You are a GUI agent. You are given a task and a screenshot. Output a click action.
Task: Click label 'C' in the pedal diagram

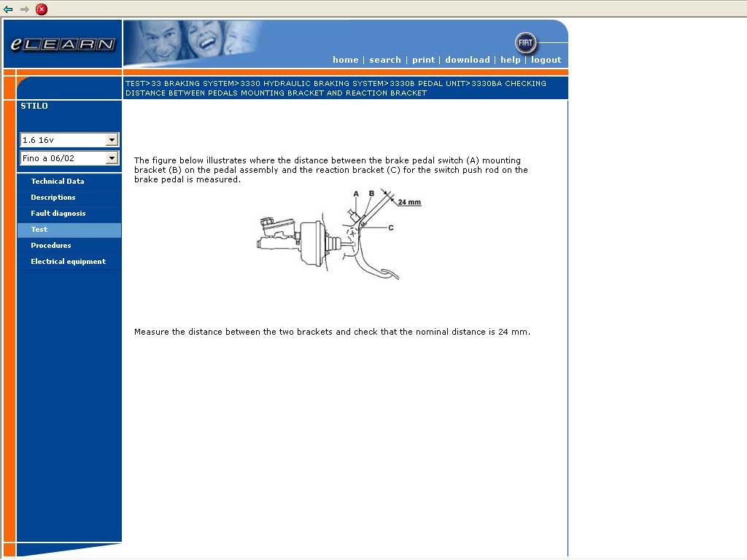point(391,227)
